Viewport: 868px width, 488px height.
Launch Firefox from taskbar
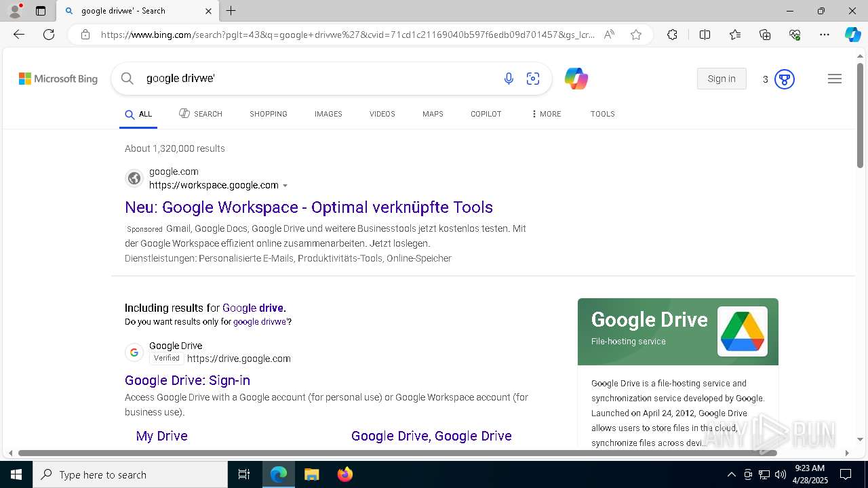coord(344,474)
